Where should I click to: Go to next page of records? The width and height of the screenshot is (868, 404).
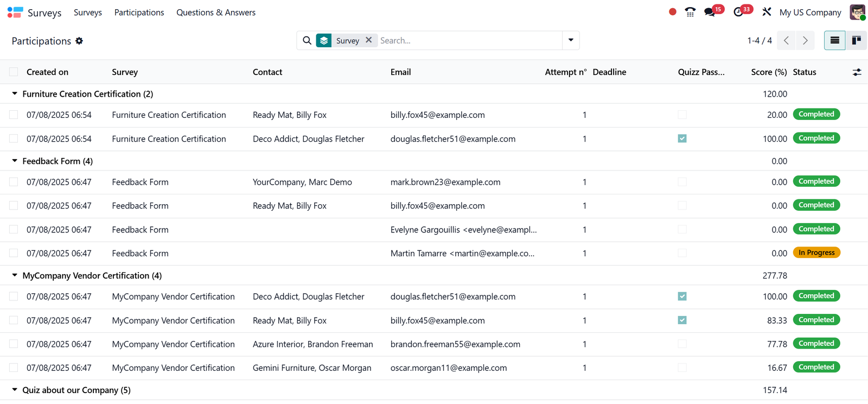(805, 40)
